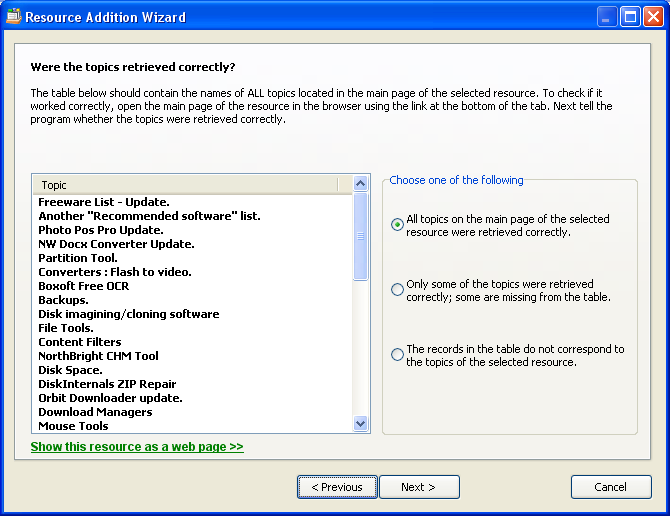Image resolution: width=670 pixels, height=516 pixels.
Task: Click the Previous button
Action: [x=337, y=487]
